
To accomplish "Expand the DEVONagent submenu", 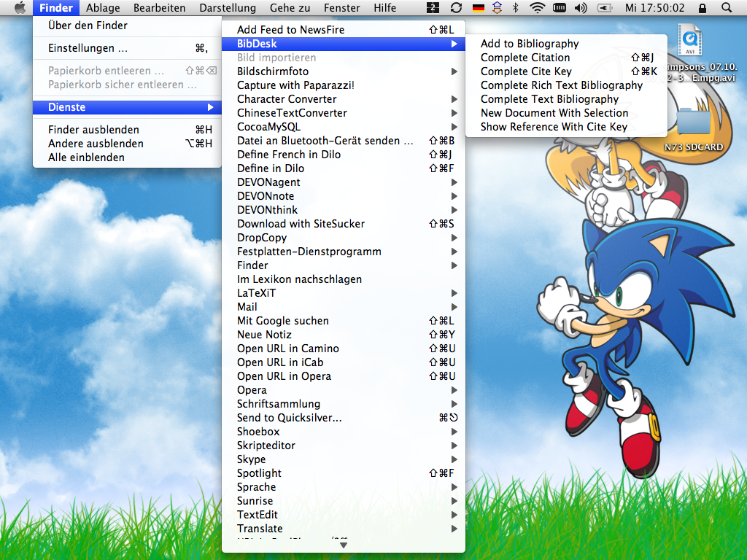I will (x=344, y=182).
